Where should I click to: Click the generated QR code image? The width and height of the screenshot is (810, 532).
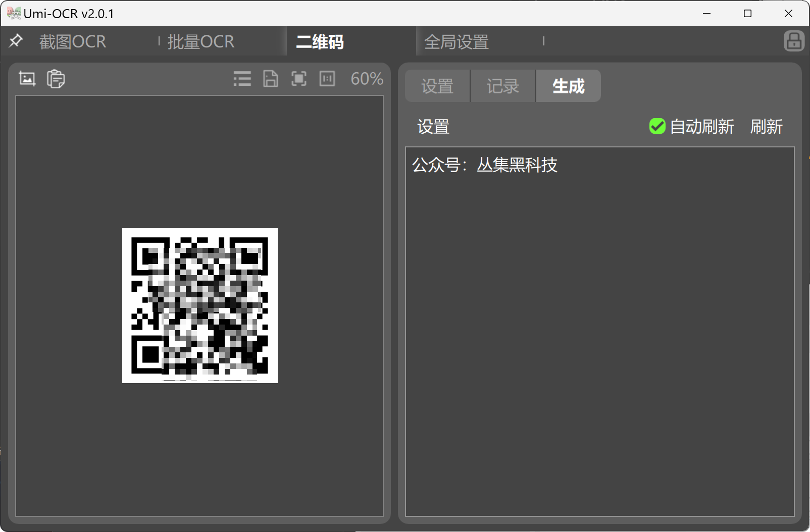(x=200, y=305)
